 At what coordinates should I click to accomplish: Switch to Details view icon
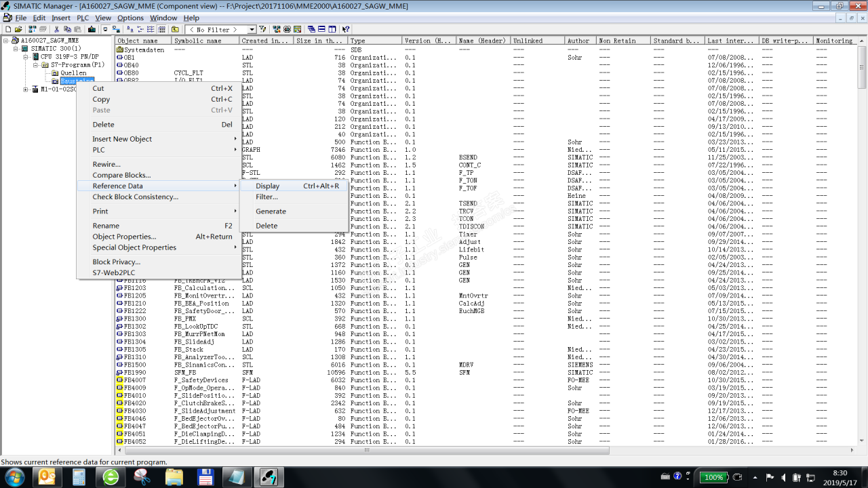pos(161,29)
